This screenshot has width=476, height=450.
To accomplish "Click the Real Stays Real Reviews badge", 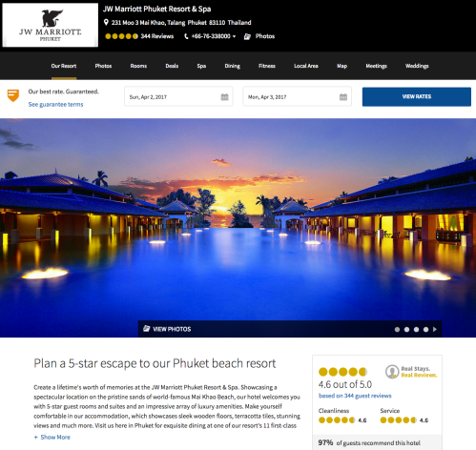I will pyautogui.click(x=411, y=372).
